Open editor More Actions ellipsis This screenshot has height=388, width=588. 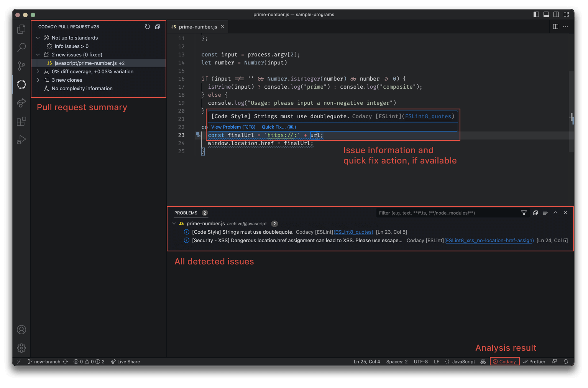point(565,26)
